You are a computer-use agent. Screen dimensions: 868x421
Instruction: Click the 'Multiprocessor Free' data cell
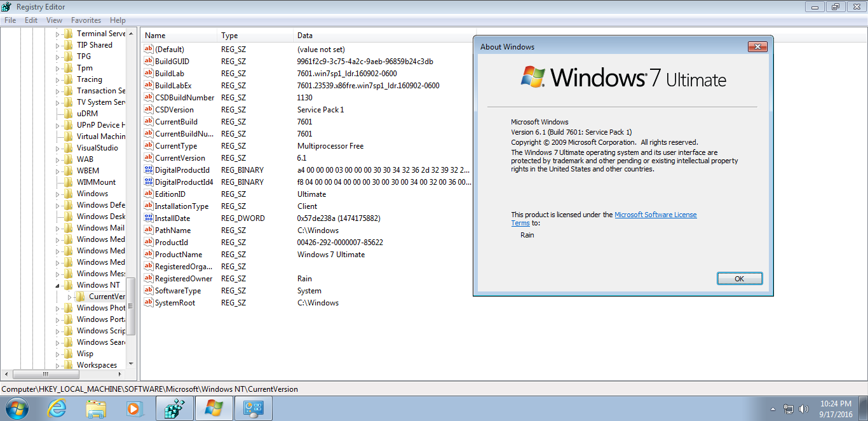click(x=330, y=146)
